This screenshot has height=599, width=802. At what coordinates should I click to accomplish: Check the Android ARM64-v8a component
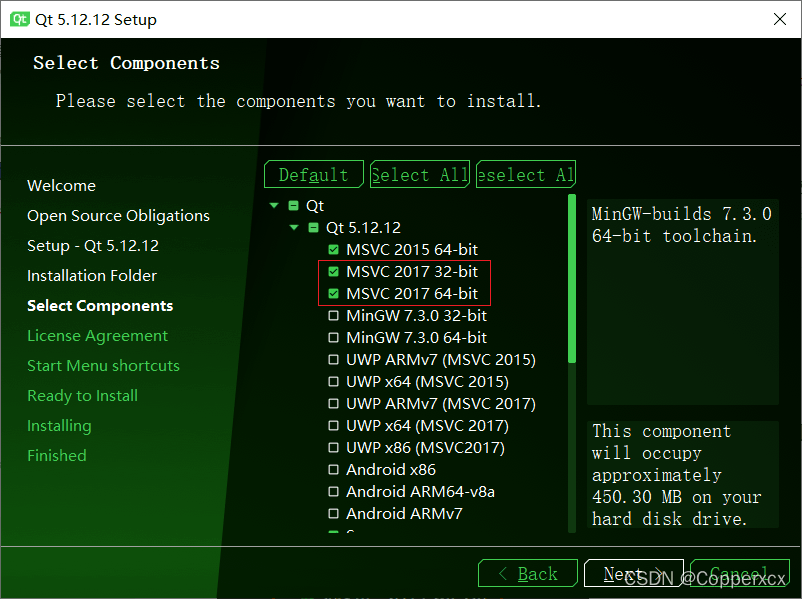[333, 492]
